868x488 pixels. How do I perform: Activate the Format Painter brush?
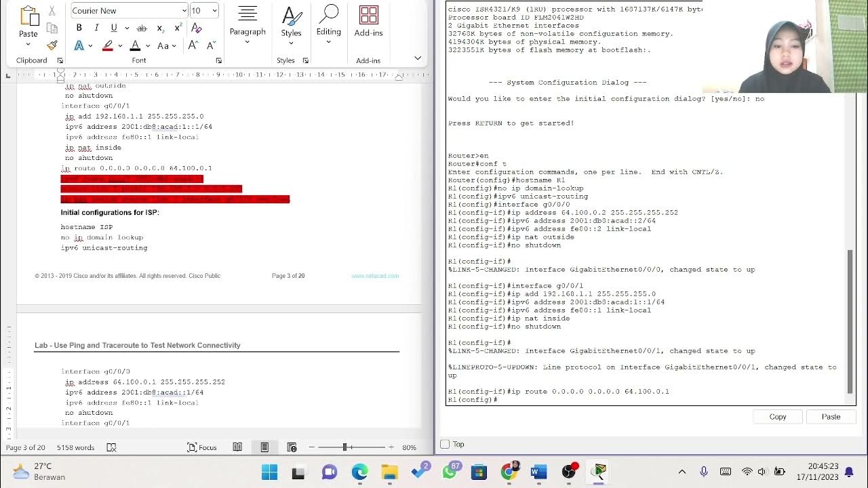pos(52,45)
